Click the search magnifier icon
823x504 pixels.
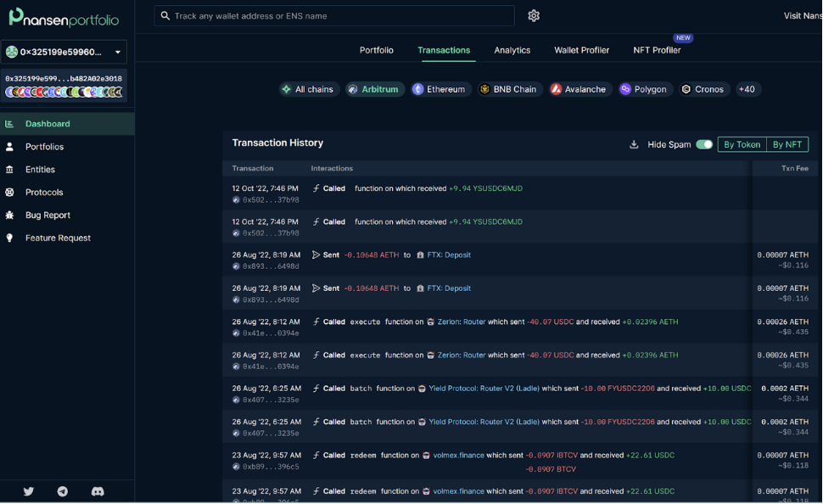click(165, 16)
